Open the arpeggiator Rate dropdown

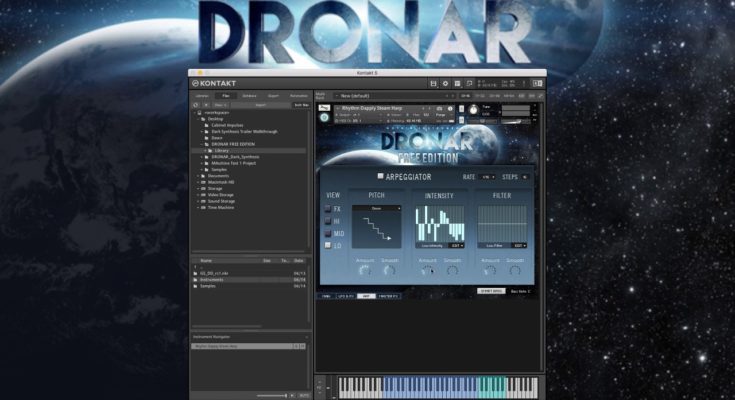click(488, 177)
